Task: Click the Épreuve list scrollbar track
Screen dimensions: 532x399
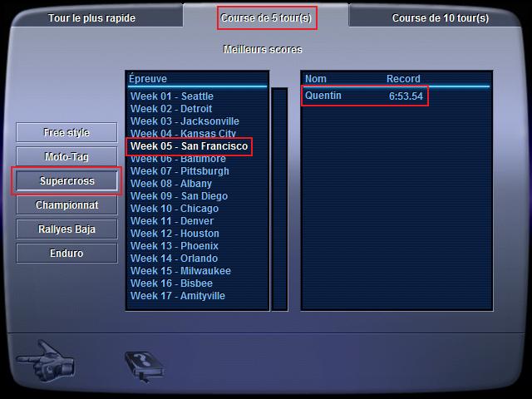Action: (279, 199)
